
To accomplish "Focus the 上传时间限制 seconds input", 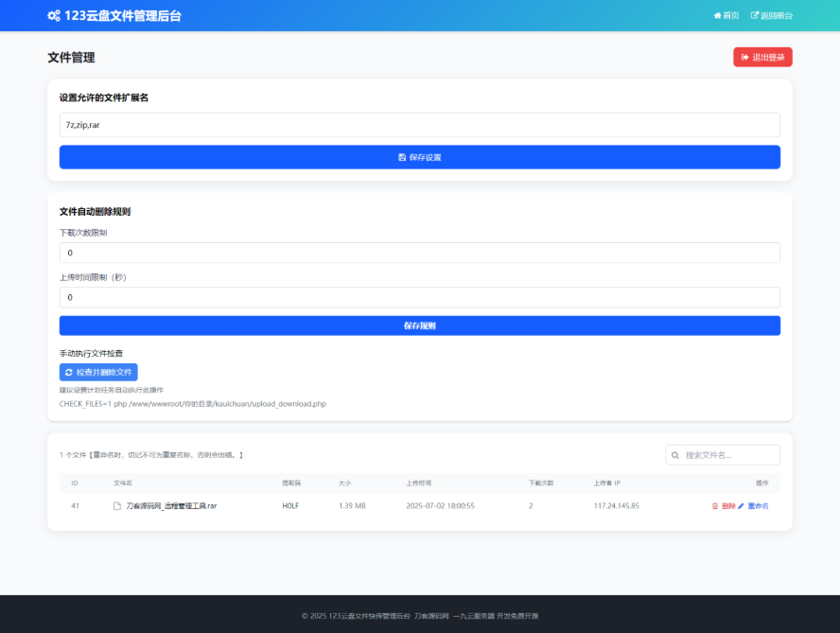I will (419, 297).
